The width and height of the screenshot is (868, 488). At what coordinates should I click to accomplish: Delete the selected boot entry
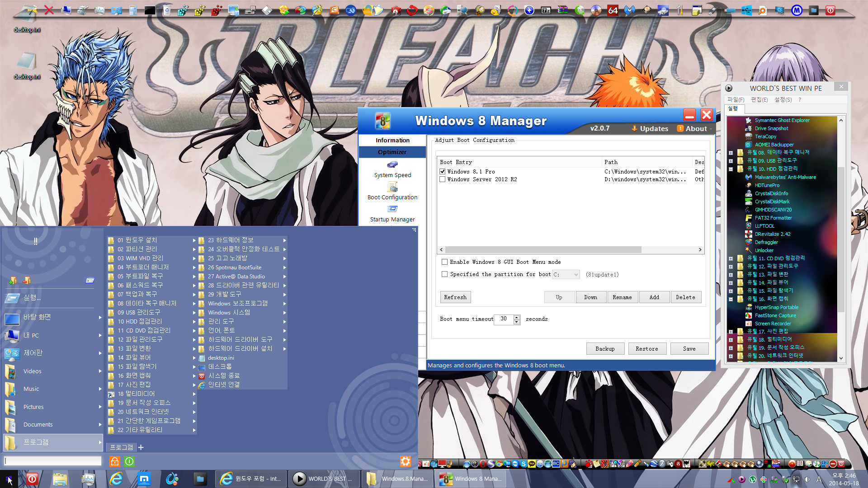point(686,297)
